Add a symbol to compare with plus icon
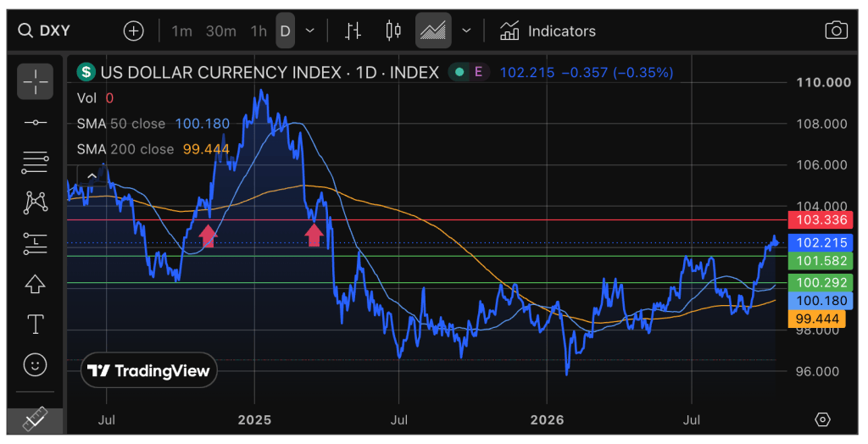 (133, 31)
